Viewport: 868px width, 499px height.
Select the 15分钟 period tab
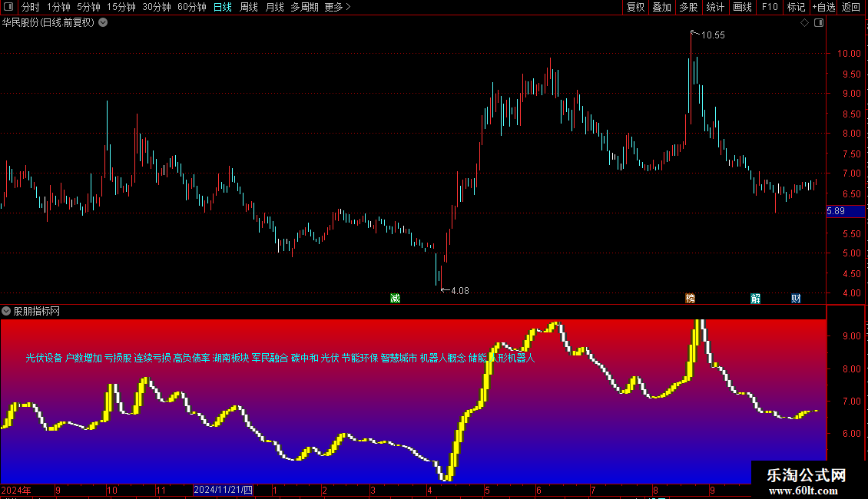pyautogui.click(x=121, y=7)
